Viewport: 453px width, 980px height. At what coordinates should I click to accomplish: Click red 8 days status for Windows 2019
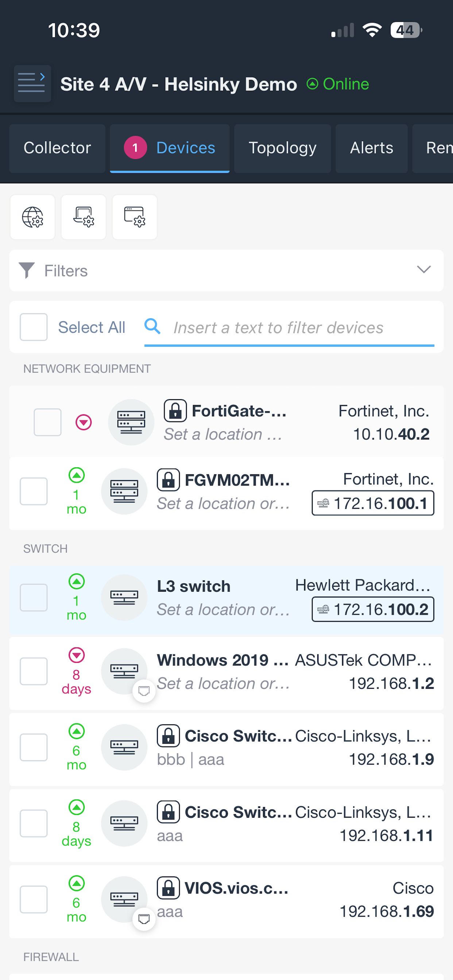[77, 672]
